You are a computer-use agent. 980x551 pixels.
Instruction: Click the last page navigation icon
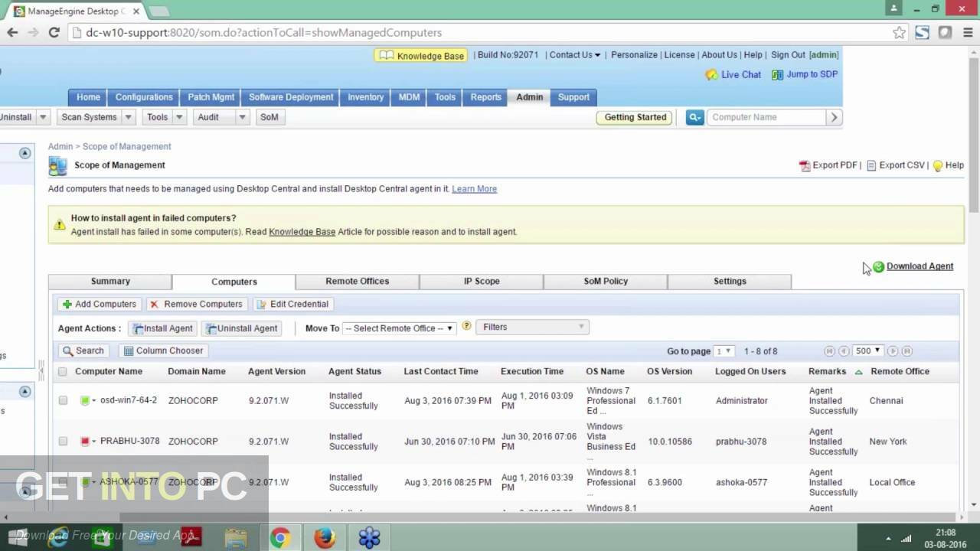tap(906, 351)
